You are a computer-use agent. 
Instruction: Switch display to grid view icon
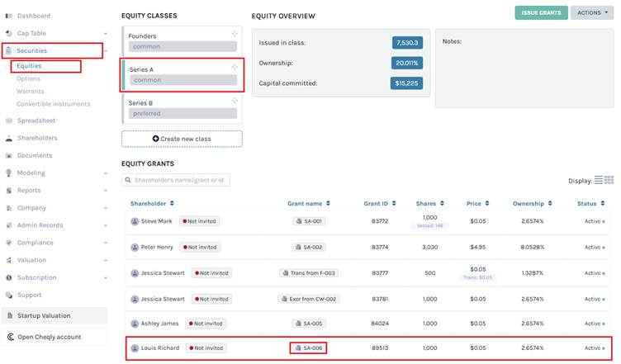(x=609, y=180)
